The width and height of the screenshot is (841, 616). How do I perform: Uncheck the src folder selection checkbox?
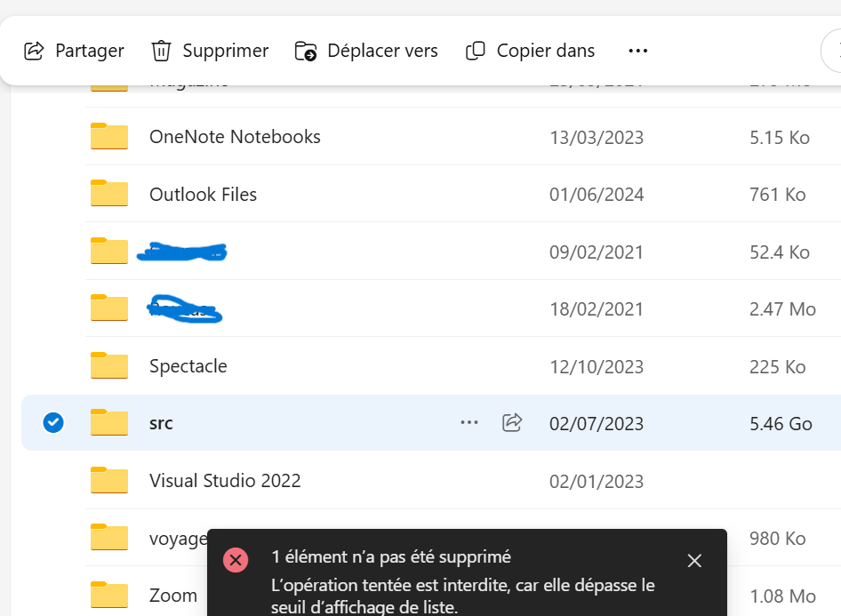pyautogui.click(x=53, y=423)
